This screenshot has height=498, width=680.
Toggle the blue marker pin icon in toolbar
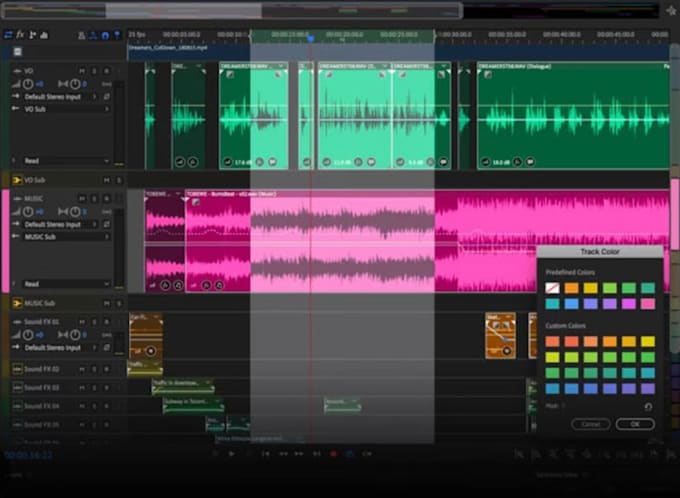pyautogui.click(x=117, y=36)
